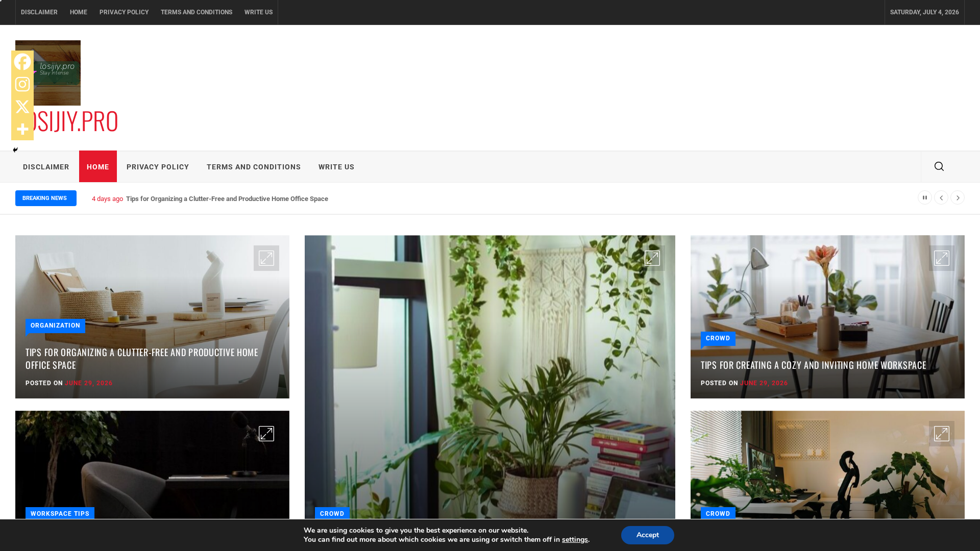Accept cookies with the Accept button
This screenshot has height=551, width=980.
tap(648, 535)
